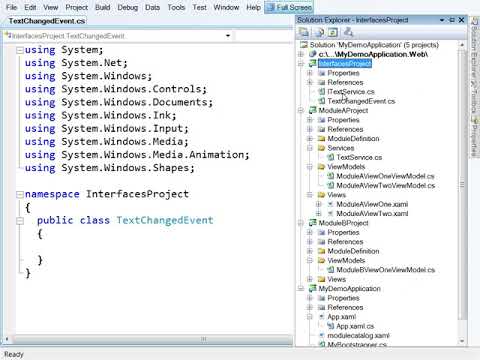Click the Views folder icon under ModuleBProject
The height and width of the screenshot is (360, 480).
click(x=322, y=279)
